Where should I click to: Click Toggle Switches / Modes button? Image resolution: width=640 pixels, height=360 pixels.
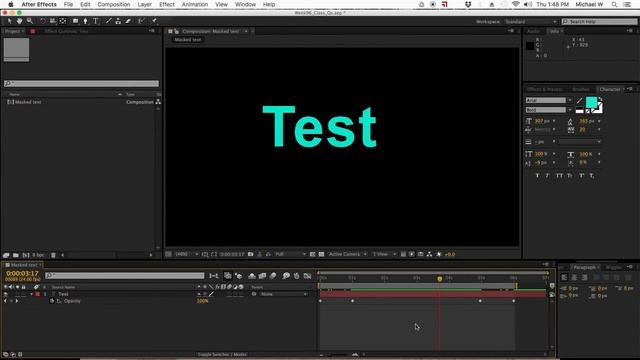[x=222, y=355]
